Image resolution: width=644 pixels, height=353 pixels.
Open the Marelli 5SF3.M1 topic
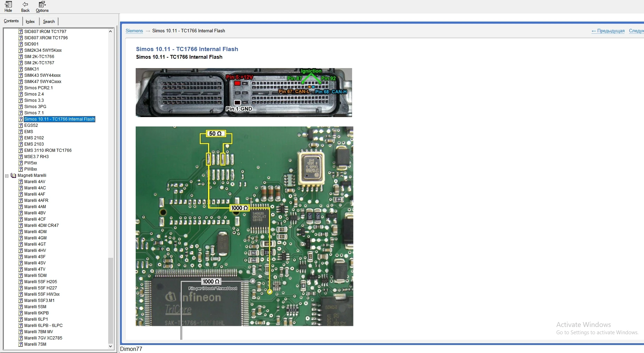point(39,301)
